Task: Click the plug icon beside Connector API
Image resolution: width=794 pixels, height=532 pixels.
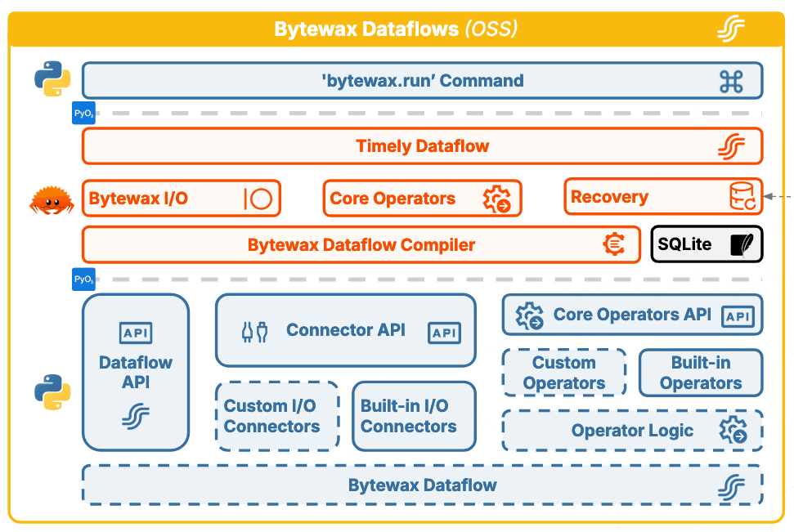Action: (x=254, y=331)
